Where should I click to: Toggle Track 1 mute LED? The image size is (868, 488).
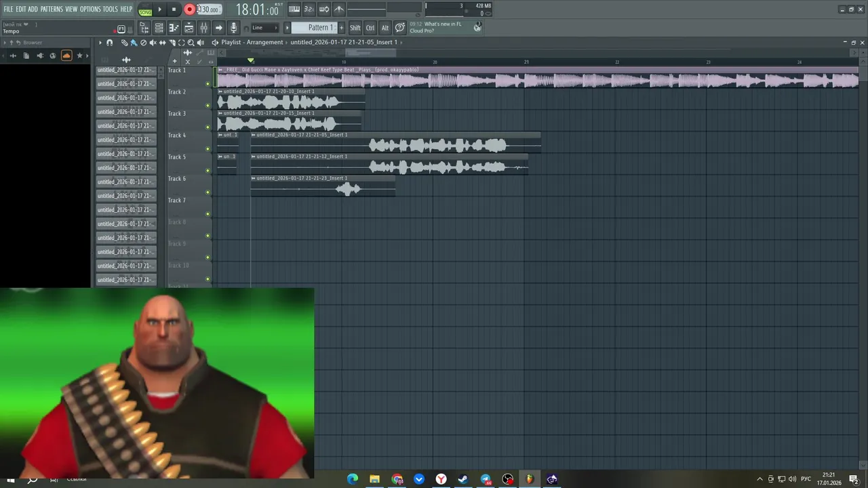coord(208,84)
